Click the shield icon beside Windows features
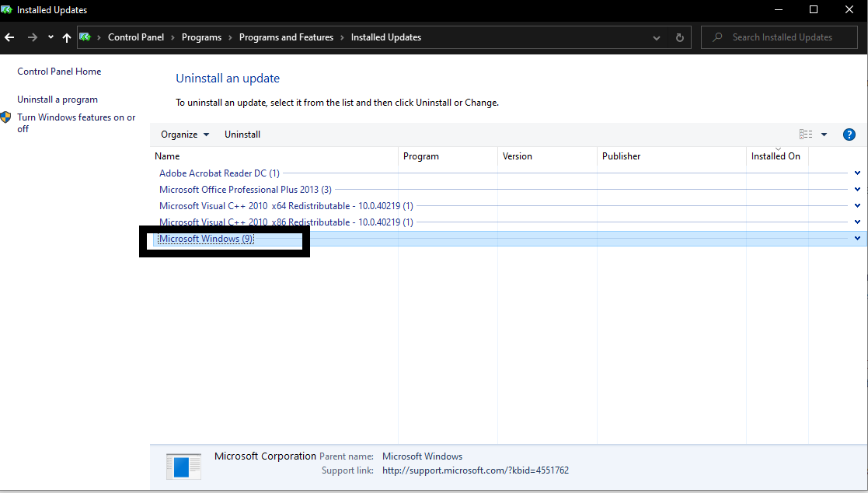Image resolution: width=868 pixels, height=493 pixels. (5, 117)
